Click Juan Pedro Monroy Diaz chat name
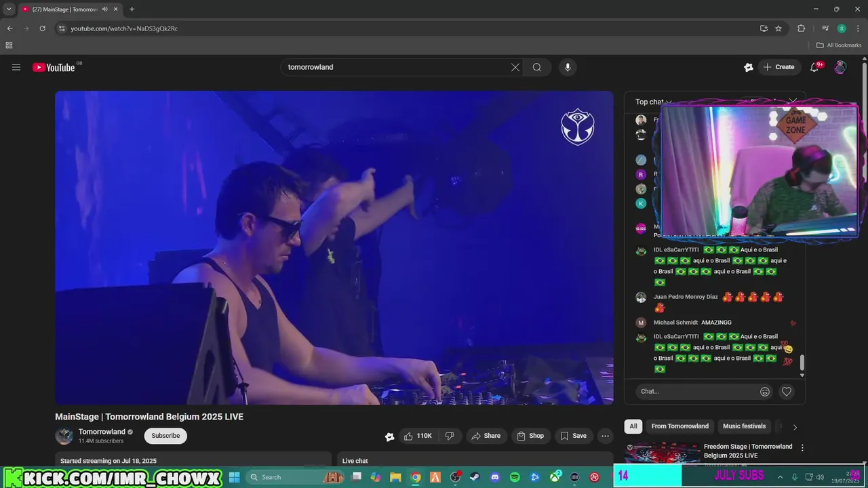This screenshot has width=868, height=488. (x=686, y=297)
